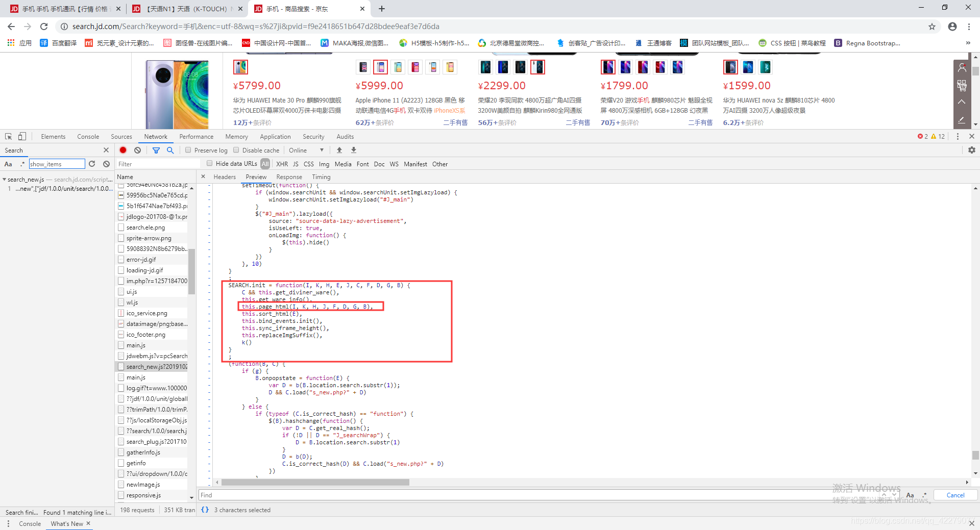Click the request list vertical scrollbar
The image size is (980, 530).
click(x=191, y=270)
